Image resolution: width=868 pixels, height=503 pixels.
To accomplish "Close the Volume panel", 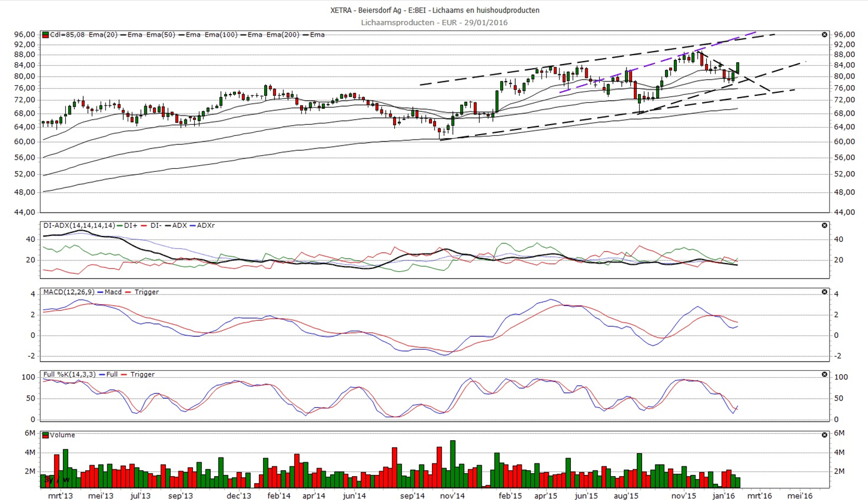I will (825, 435).
